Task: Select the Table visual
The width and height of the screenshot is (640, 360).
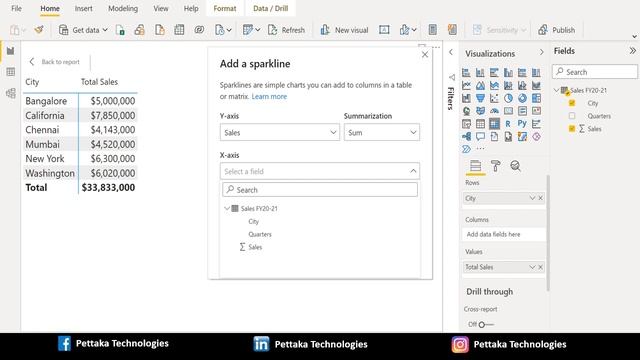Action: (x=480, y=123)
